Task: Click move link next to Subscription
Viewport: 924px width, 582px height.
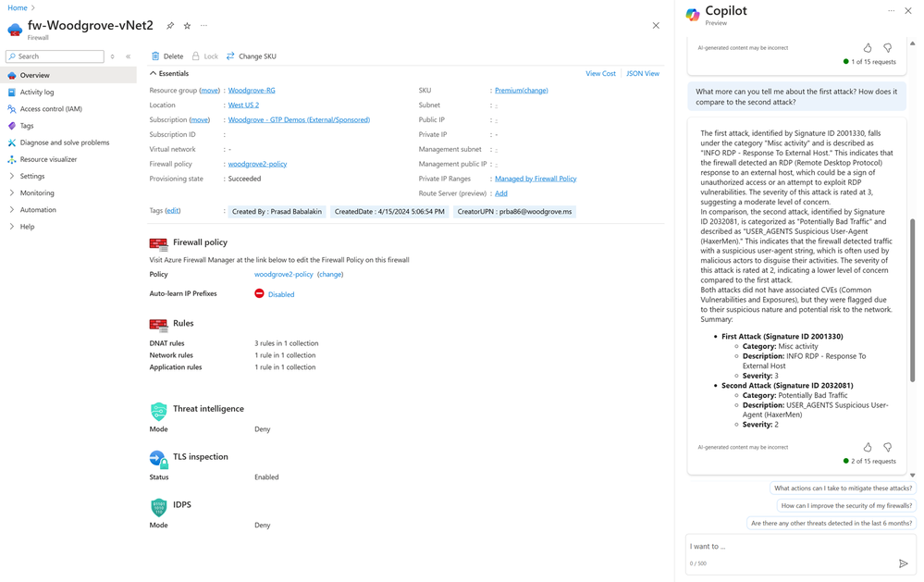Action: point(199,119)
